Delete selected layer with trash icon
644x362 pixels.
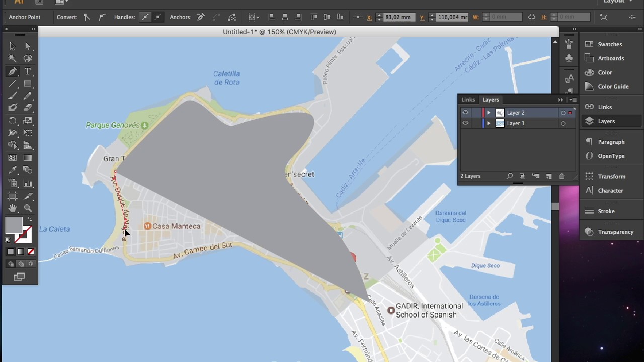(x=561, y=176)
